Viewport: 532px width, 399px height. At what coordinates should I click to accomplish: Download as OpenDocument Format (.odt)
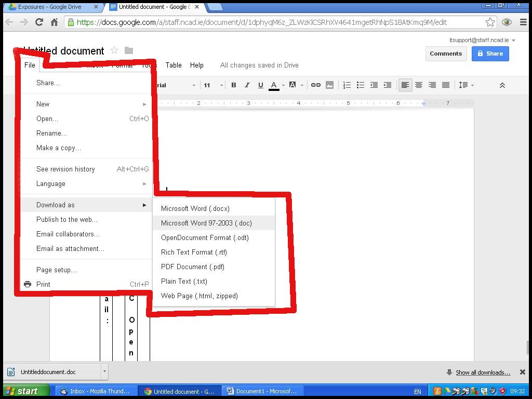[x=214, y=238]
